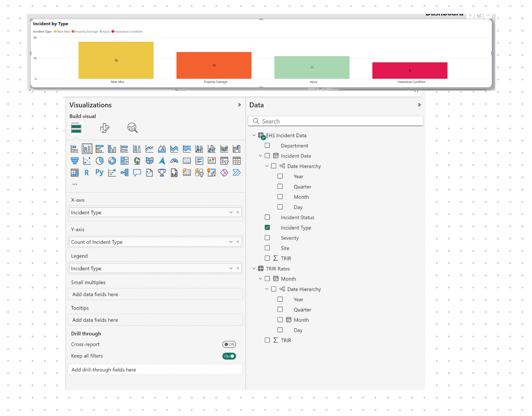Turn on Cross-report drill through
This screenshot has height=416, width=532.
point(229,344)
